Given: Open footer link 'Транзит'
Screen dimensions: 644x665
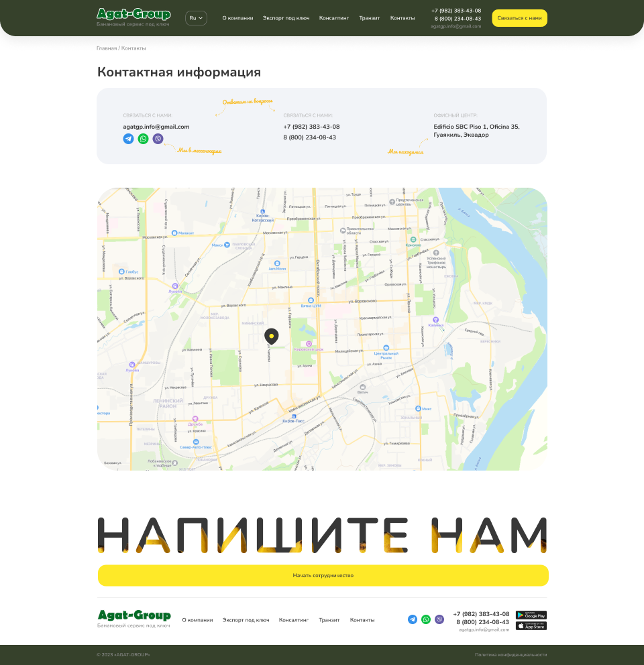Looking at the screenshot, I should [329, 620].
